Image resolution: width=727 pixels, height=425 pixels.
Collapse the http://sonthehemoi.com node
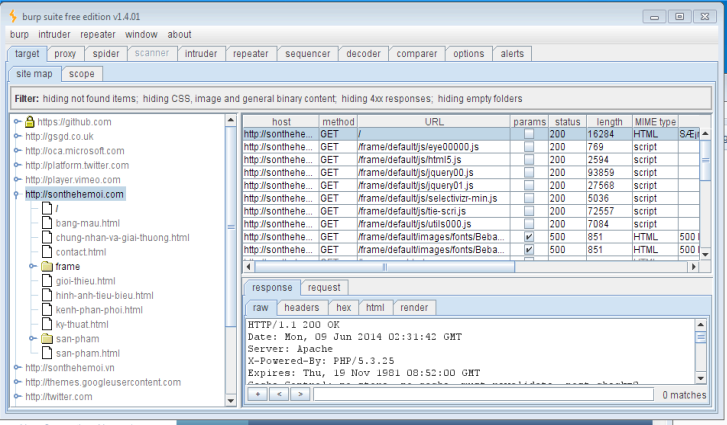tap(17, 194)
